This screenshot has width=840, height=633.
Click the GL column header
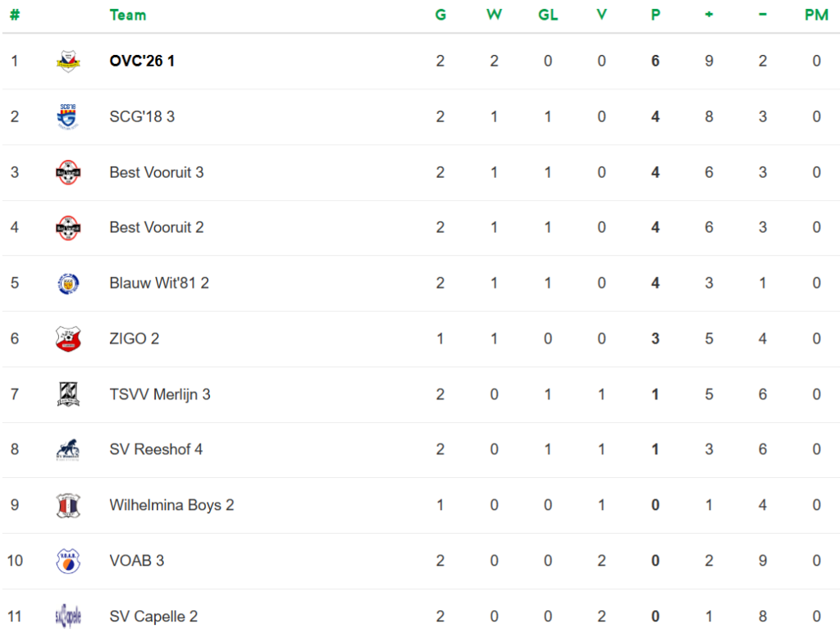point(548,15)
